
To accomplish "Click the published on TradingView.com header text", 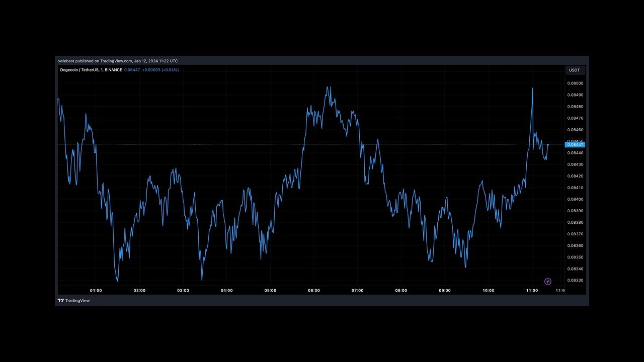I will point(118,61).
